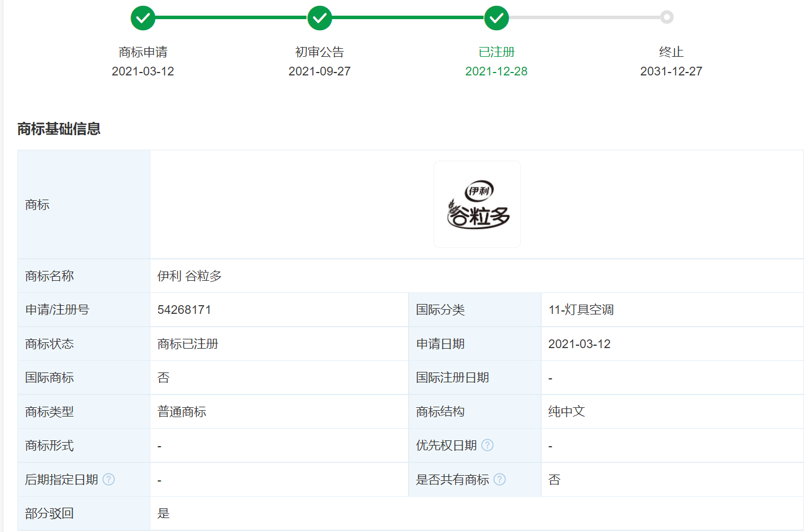
Task: Click the 商标申请 green checkmark step icon
Action: (x=143, y=18)
